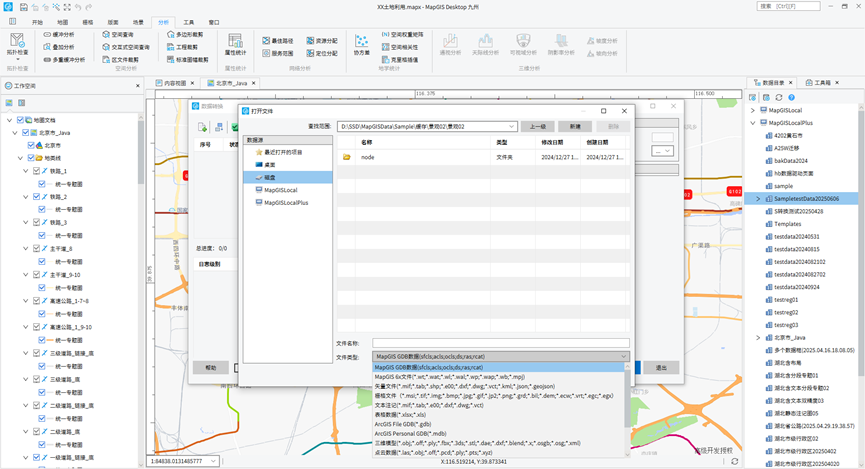Screen dimensions: 865x469
Task: Select MapGISLocalPlus data source in dialog
Action: (x=286, y=202)
